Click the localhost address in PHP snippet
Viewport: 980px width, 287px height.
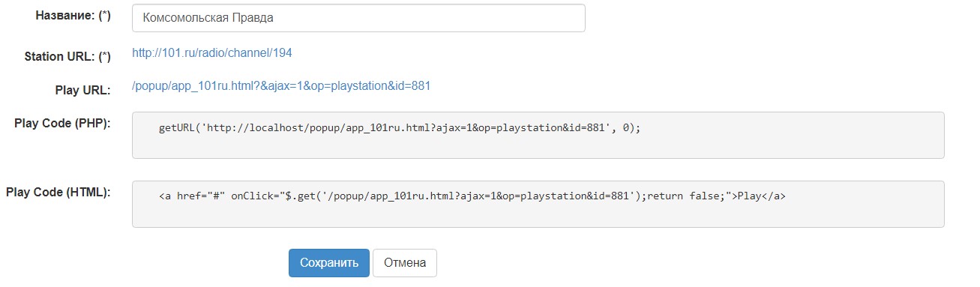pos(273,128)
